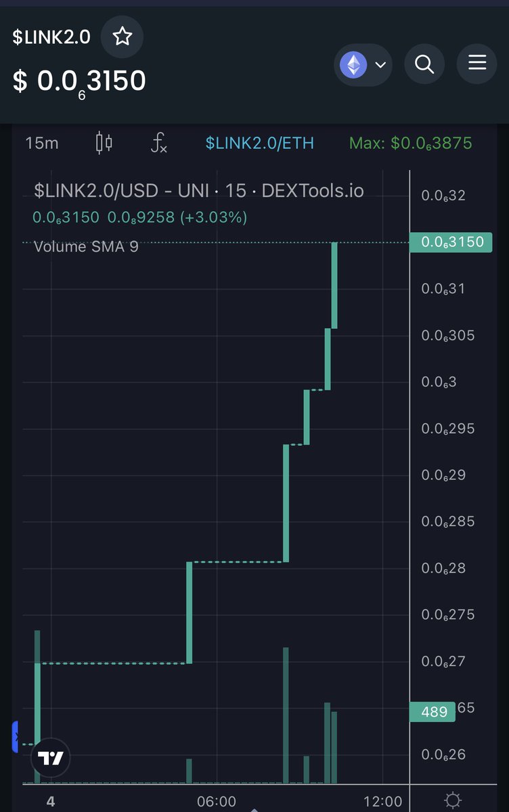Click the Volume SMA 9 indicator legend
The height and width of the screenshot is (812, 509).
(86, 246)
